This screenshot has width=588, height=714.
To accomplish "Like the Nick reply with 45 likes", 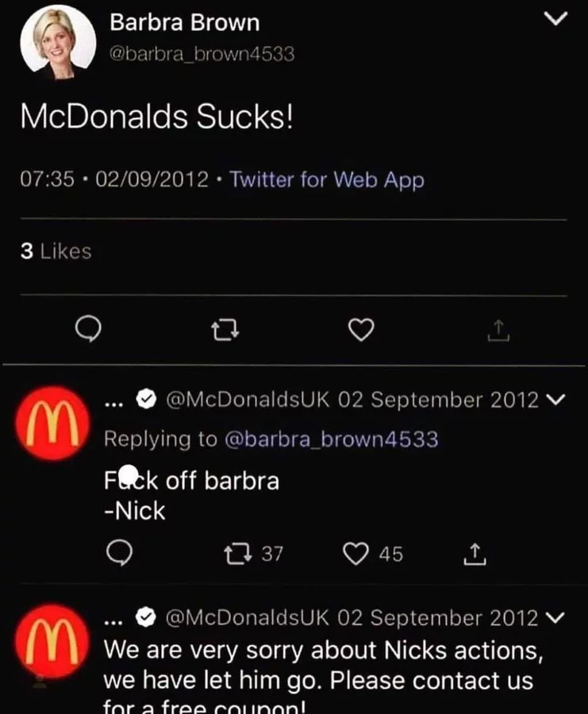I will [355, 554].
